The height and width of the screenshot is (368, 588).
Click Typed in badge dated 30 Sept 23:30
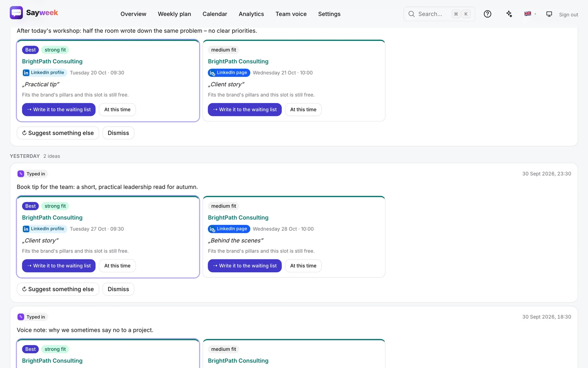(x=32, y=174)
